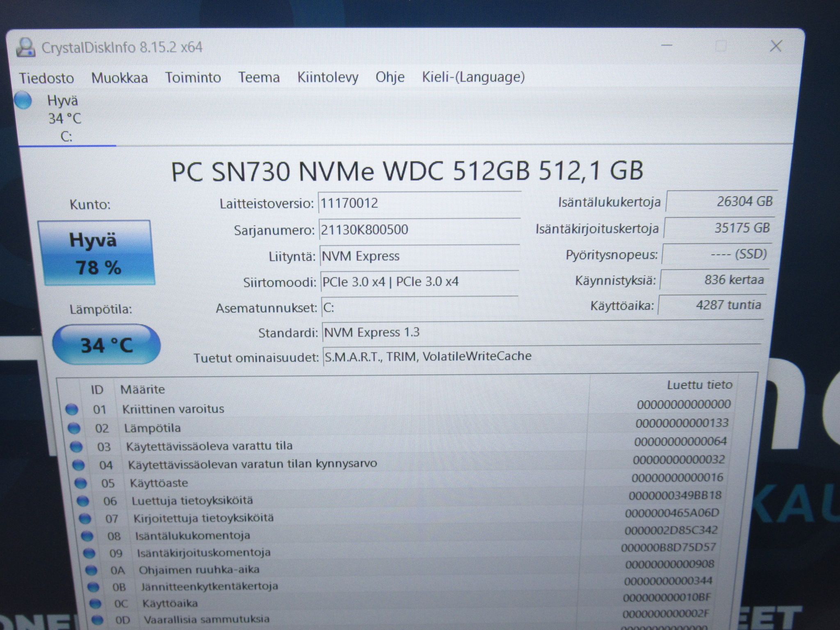
Task: Select the C: drive tab showing Hyvä 34 °C
Action: 66,118
